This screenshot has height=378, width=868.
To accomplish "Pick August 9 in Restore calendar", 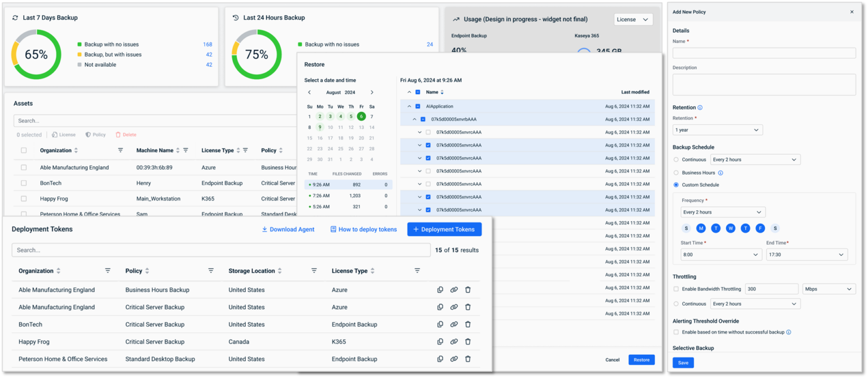I will coord(320,127).
